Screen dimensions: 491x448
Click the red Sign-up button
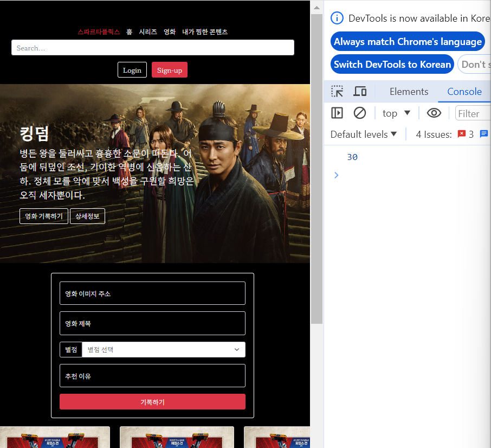tap(170, 70)
